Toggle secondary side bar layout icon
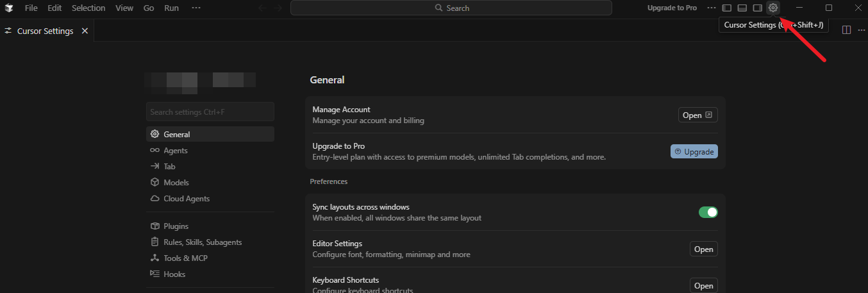 pos(757,8)
